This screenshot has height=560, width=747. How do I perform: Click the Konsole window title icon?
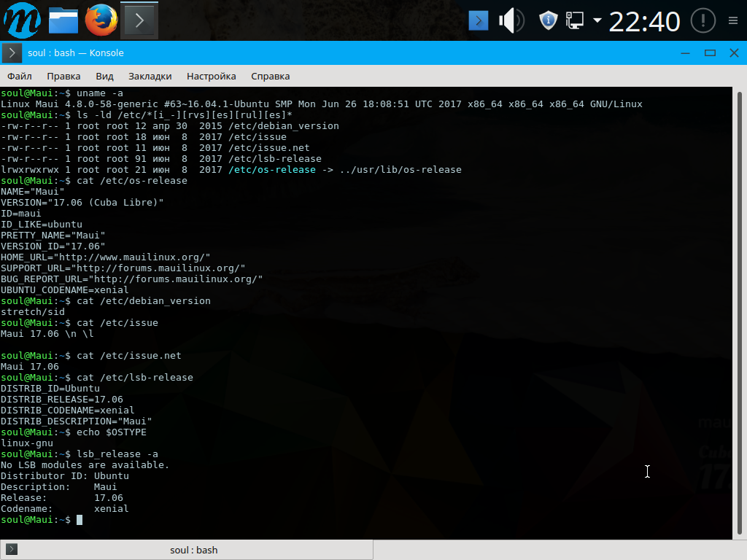tap(12, 52)
